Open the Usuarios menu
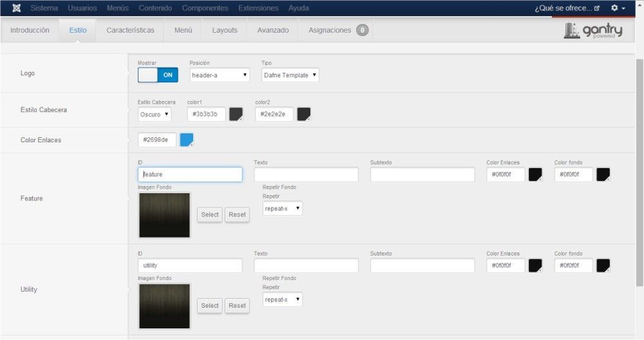This screenshot has height=340, width=644. tap(82, 8)
